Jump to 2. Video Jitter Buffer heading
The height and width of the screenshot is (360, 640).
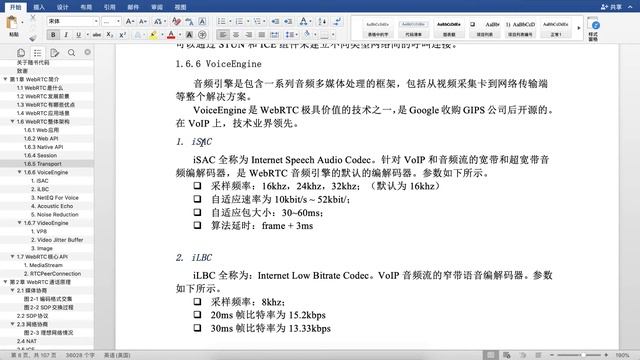[57, 240]
